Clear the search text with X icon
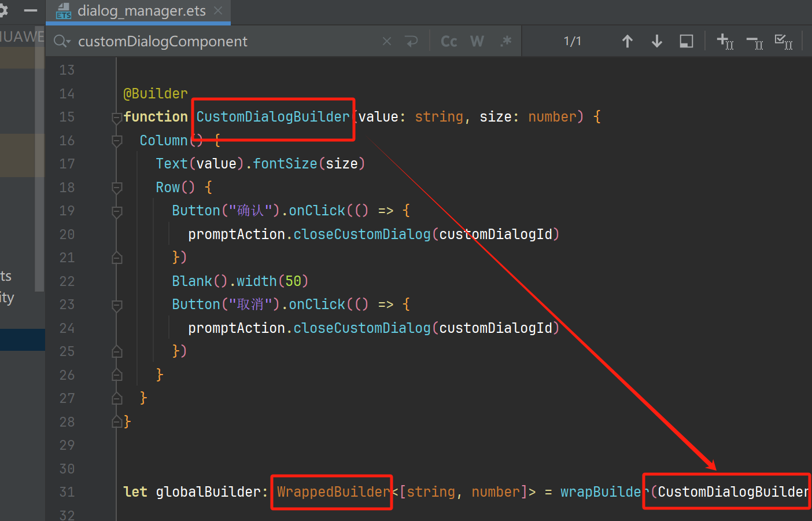The width and height of the screenshot is (812, 521). pyautogui.click(x=387, y=41)
